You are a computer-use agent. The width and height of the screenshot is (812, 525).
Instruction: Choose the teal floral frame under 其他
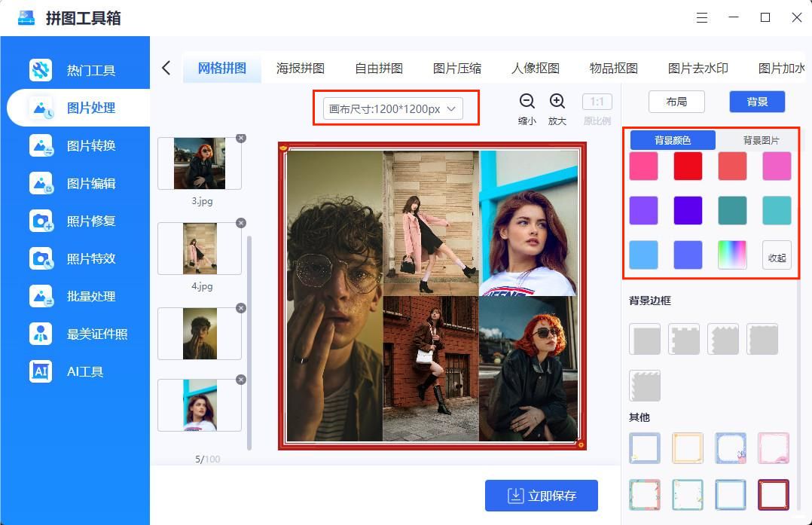click(x=688, y=494)
